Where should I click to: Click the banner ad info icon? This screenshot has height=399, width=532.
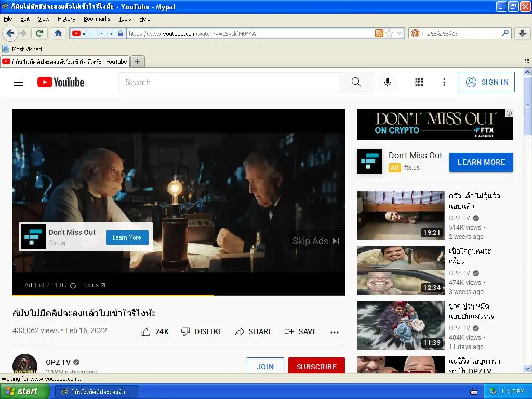point(509,113)
